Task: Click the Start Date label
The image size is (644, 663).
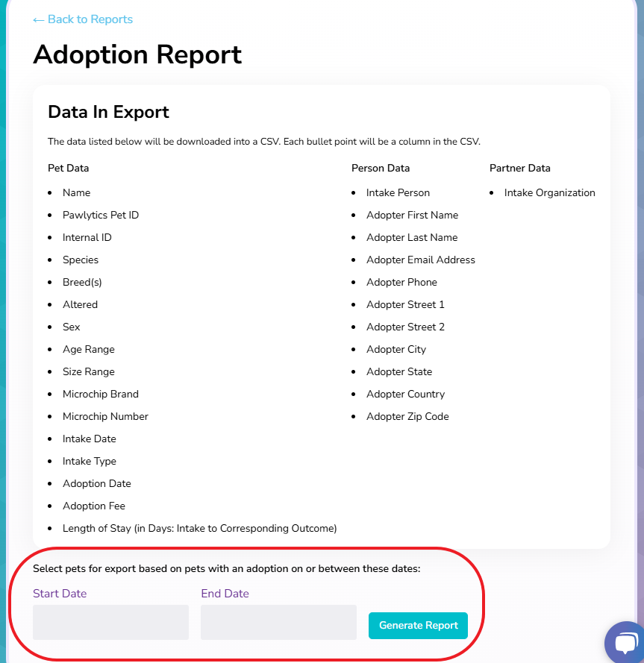Action: pyautogui.click(x=60, y=594)
